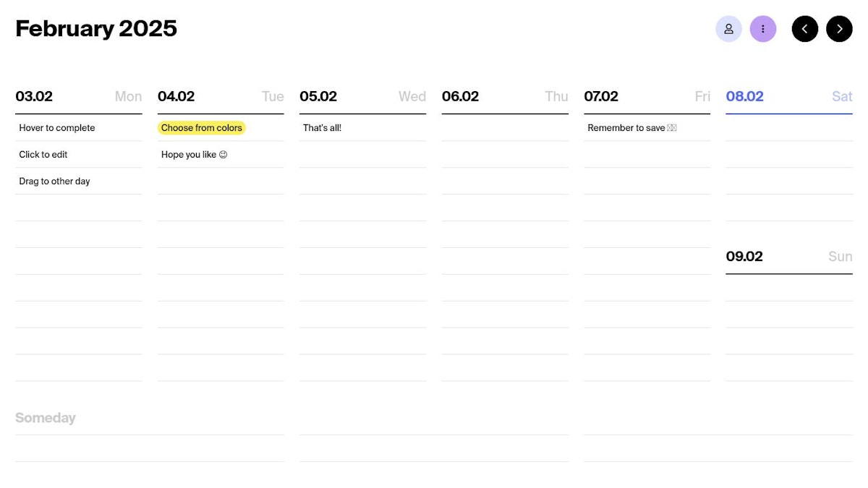Click the 09.02 Sunday date header
This screenshot has height=488, width=868.
click(x=744, y=257)
